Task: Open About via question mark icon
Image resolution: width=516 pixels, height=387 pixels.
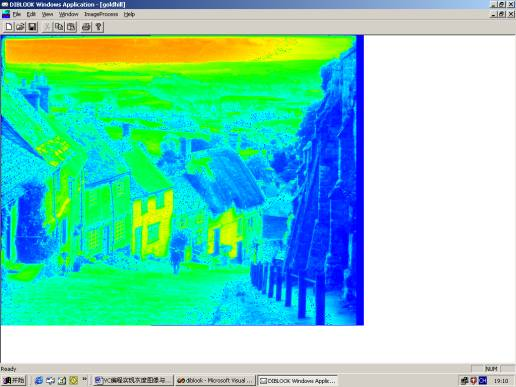Action: (x=98, y=27)
